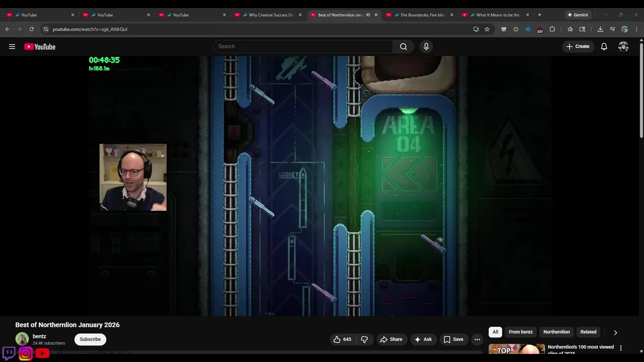The image size is (644, 362).
Task: Close The Boondocks tab
Action: pyautogui.click(x=452, y=15)
